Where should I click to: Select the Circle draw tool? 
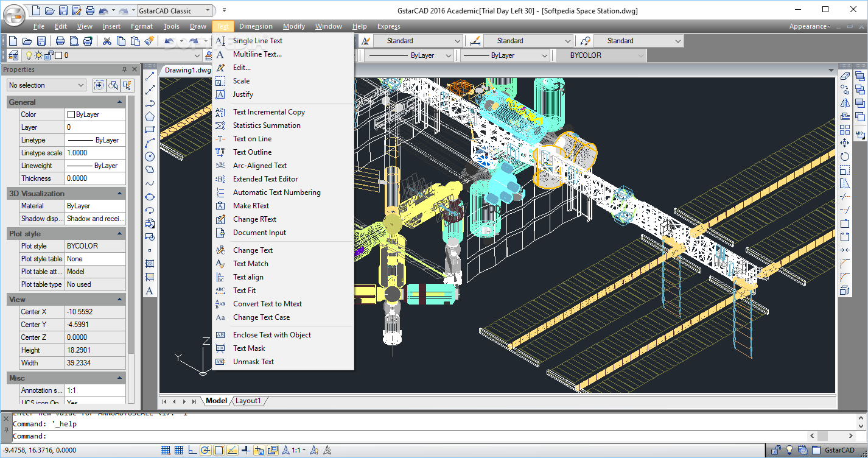[150, 157]
